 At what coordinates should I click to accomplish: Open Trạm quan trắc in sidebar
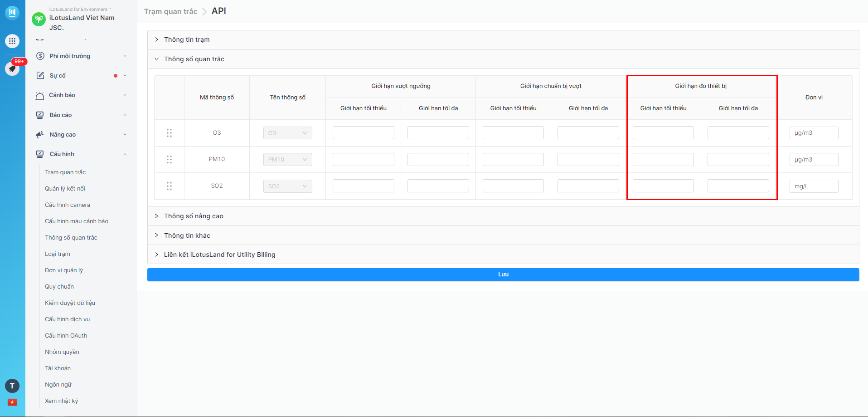tap(65, 172)
